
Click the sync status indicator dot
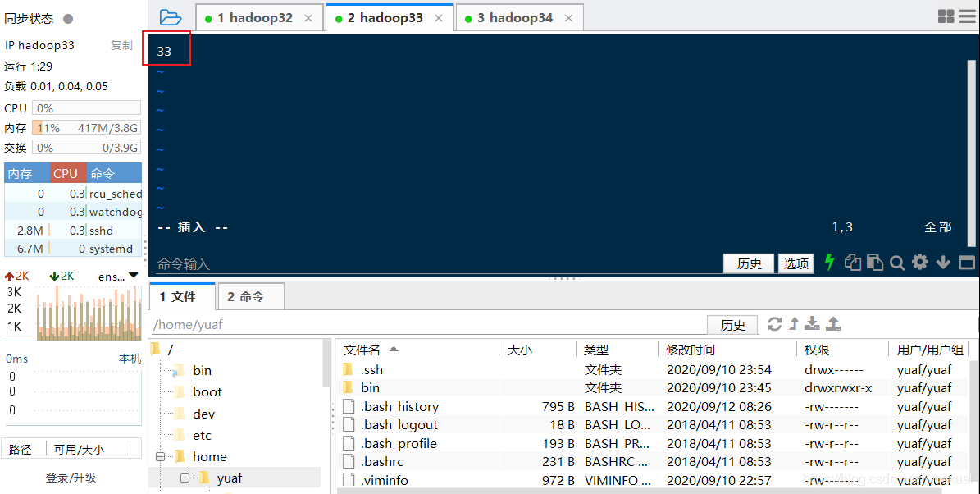coord(68,19)
